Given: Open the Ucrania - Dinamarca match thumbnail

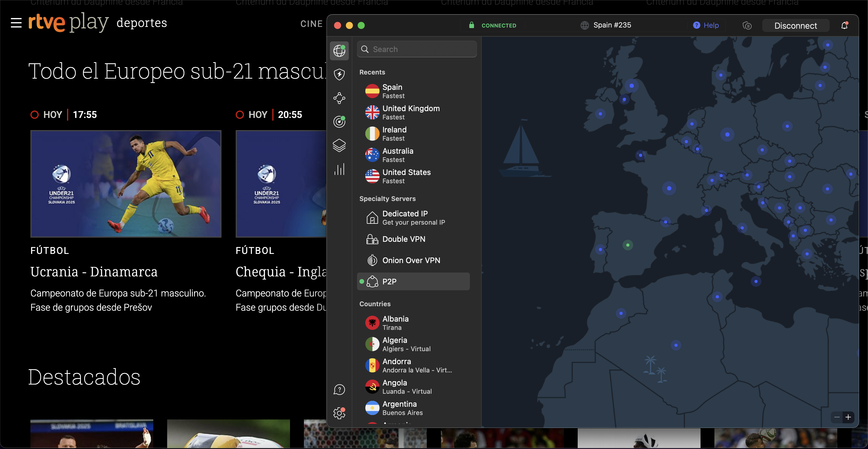Looking at the screenshot, I should (126, 184).
